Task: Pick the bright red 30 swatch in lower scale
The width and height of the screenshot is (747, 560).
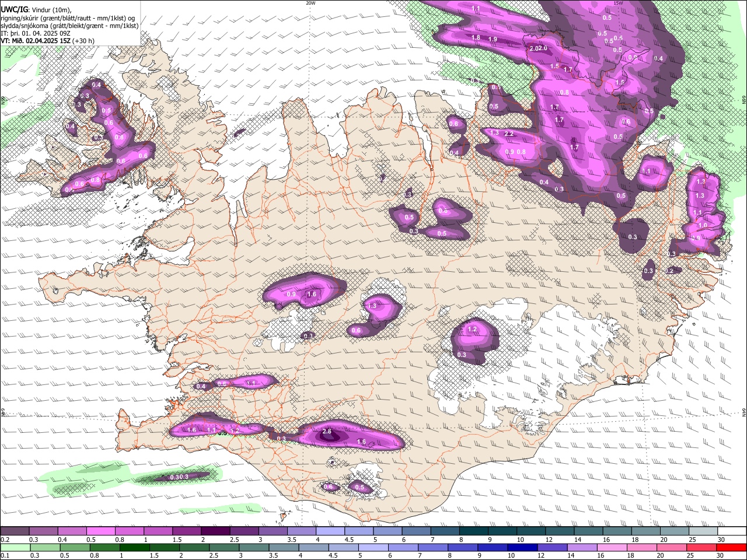Action: click(x=732, y=547)
